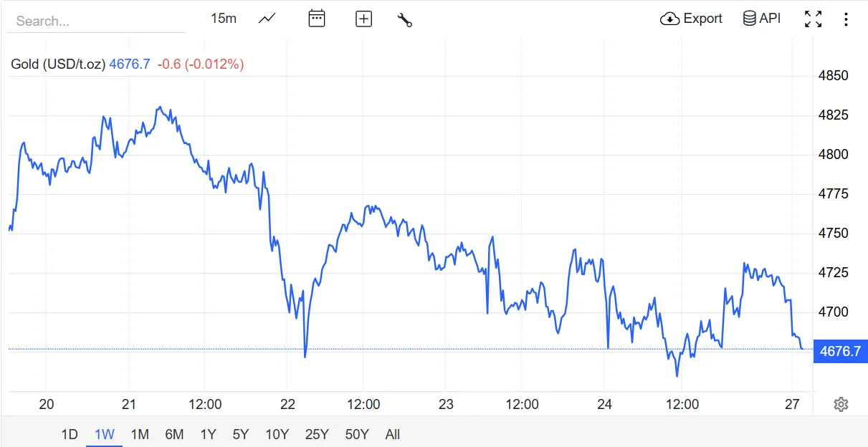Click the add comparison plus icon
This screenshot has width=868, height=447.
point(364,19)
